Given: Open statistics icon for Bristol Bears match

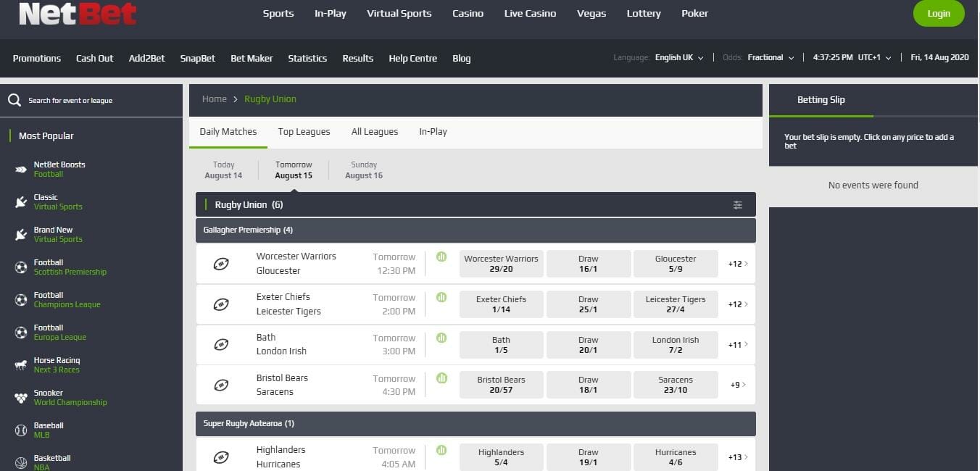Looking at the screenshot, I should tap(441, 378).
